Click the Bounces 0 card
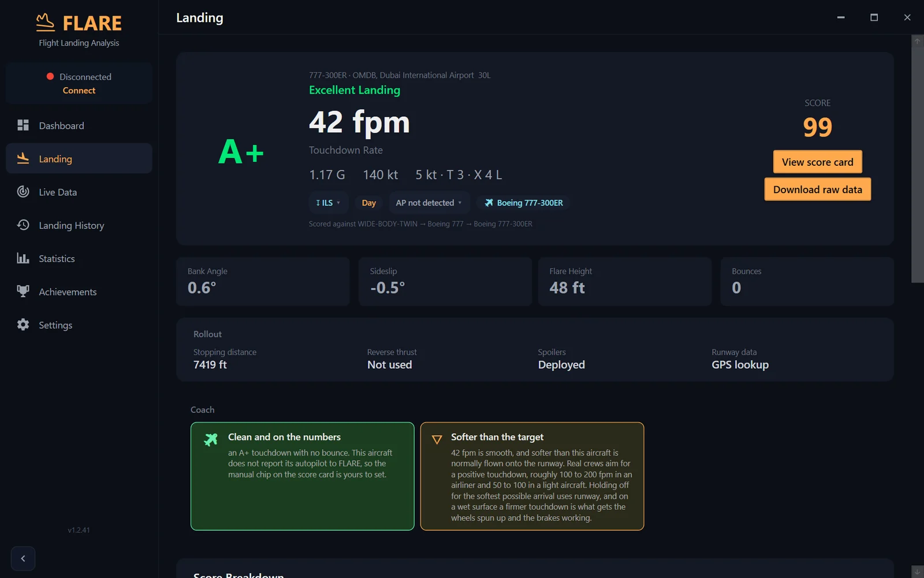 [807, 281]
